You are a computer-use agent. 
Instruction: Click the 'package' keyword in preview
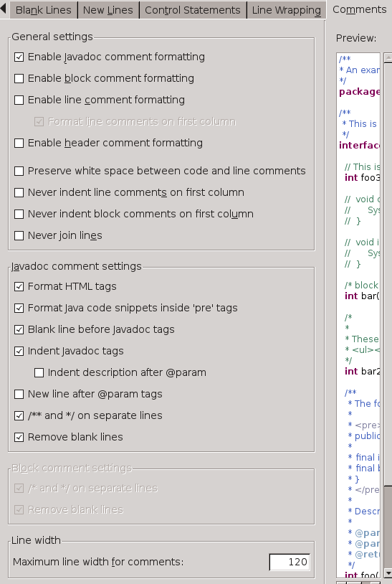359,92
